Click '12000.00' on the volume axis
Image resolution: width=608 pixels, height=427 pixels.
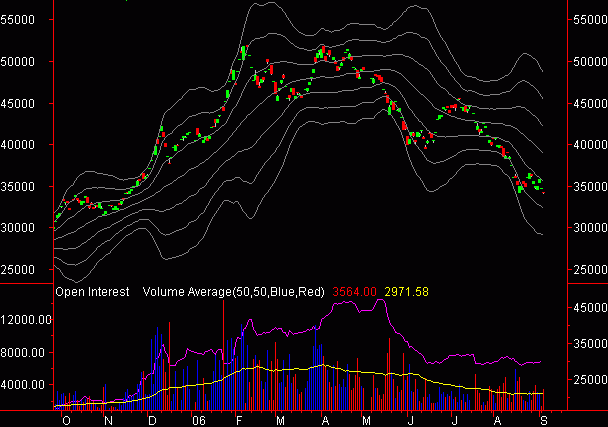click(26, 320)
